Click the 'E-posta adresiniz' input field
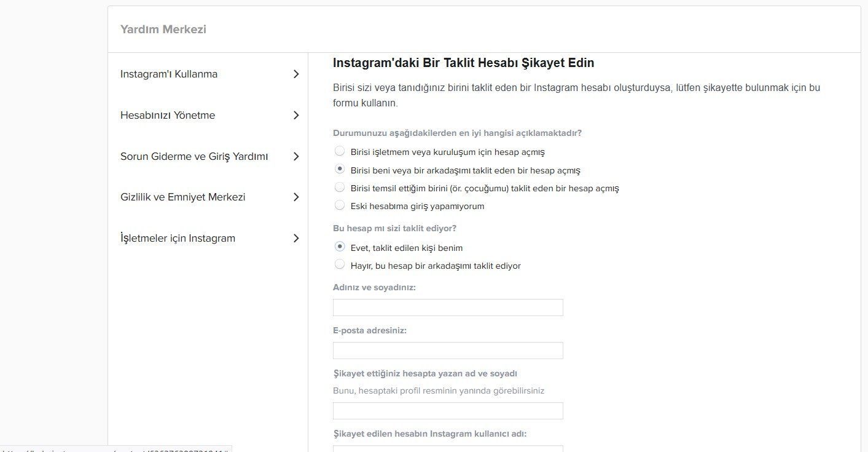868x452 pixels. (448, 351)
